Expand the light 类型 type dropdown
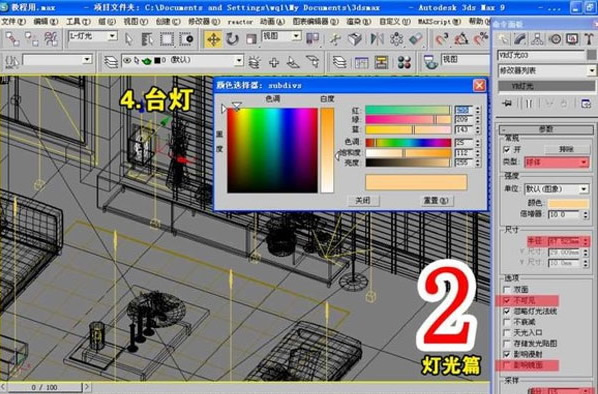The image size is (598, 394). pos(556,162)
